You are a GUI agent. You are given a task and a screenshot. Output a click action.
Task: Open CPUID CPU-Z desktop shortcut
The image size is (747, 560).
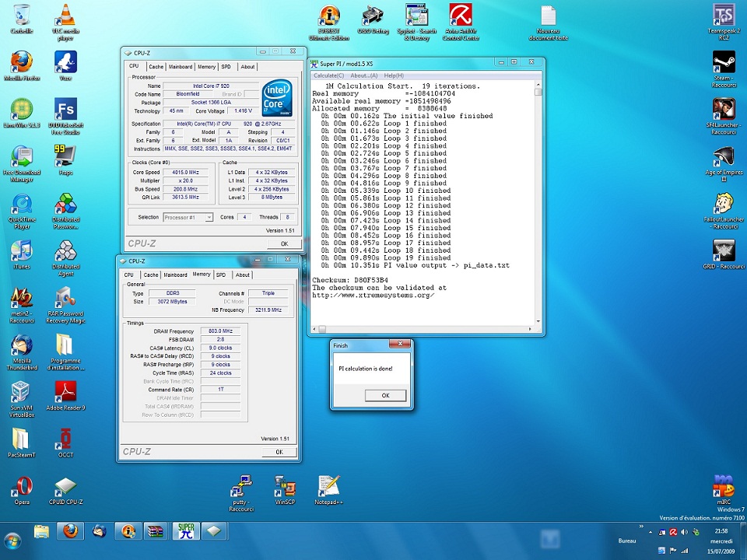(x=65, y=490)
